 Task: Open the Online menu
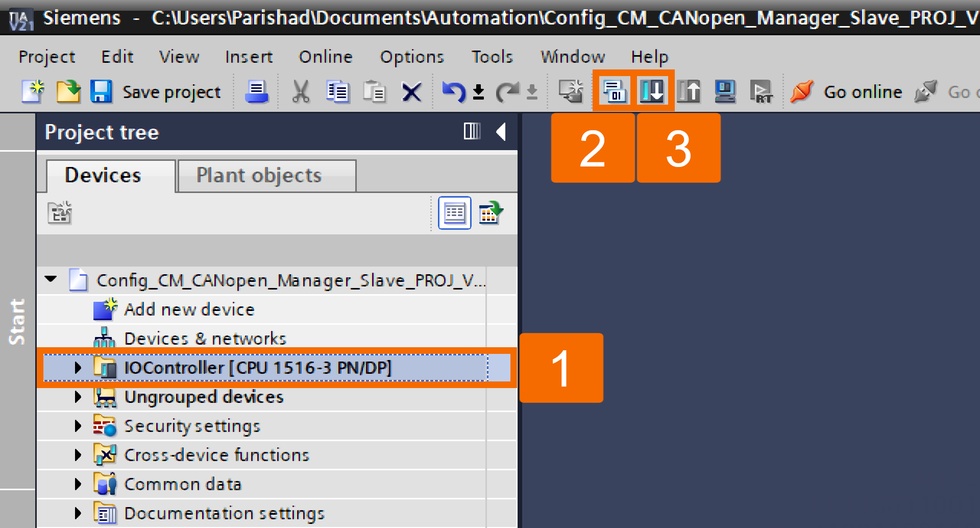326,56
